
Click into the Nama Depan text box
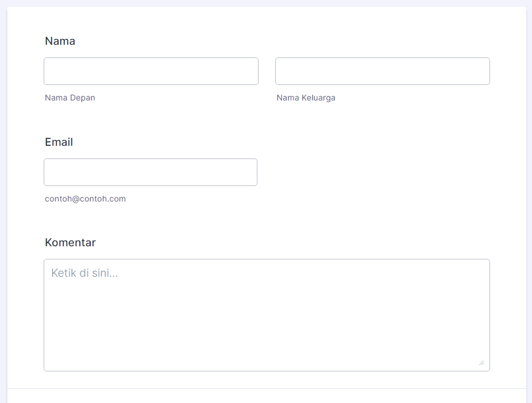(x=151, y=71)
